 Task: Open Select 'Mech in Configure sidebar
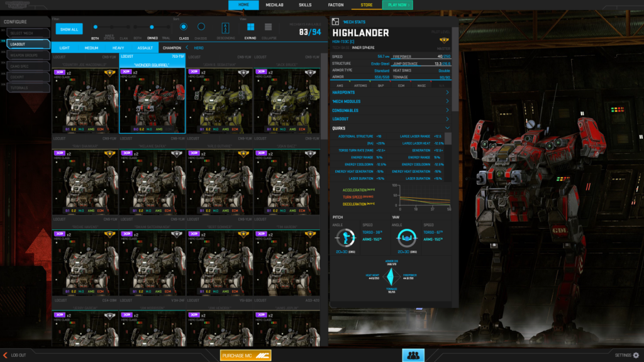coord(28,33)
